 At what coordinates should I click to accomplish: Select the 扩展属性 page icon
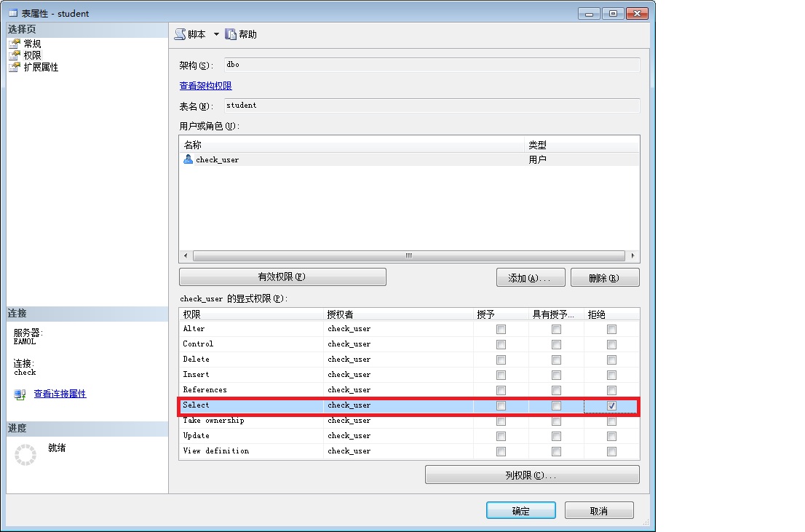click(x=14, y=67)
